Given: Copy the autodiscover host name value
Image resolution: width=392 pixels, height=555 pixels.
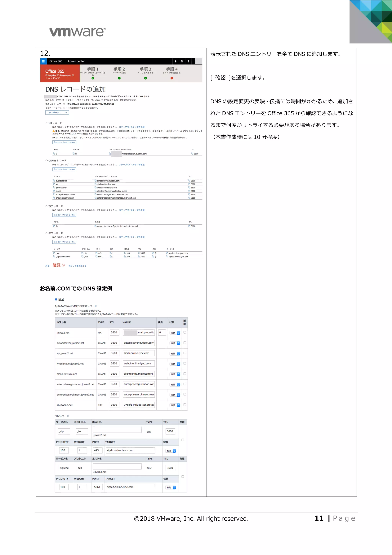Looking at the screenshot, I should pos(54,181).
